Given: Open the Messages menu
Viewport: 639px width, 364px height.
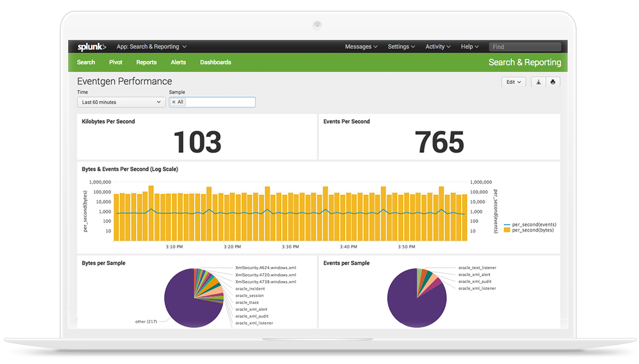Looking at the screenshot, I should click(361, 46).
